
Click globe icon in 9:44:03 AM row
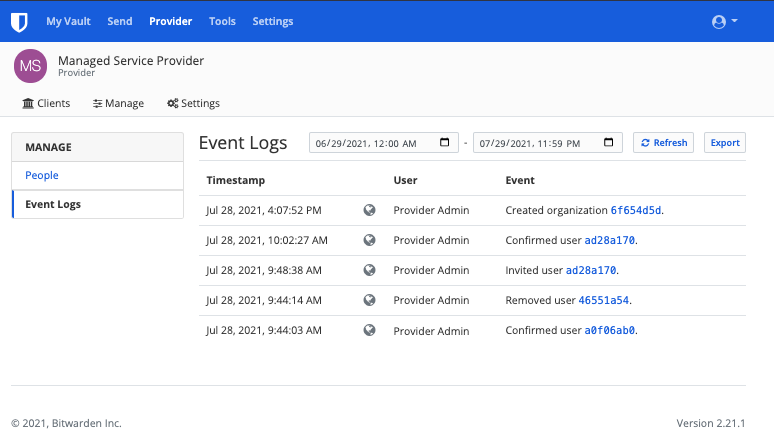[x=369, y=330]
